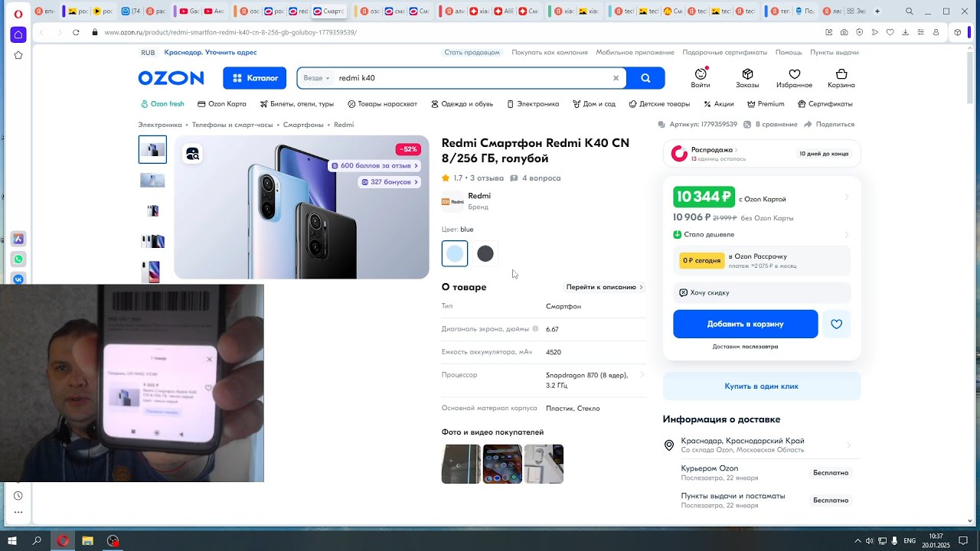Viewport: 980px width, 551px height.
Task: Open 327 бонусов badge
Action: pyautogui.click(x=390, y=182)
